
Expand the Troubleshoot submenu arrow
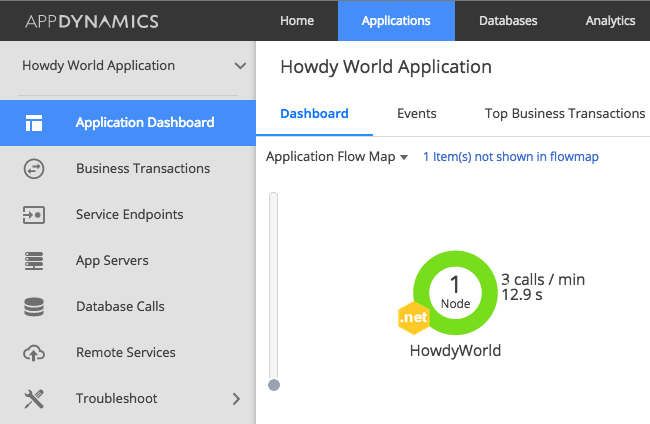coord(236,399)
